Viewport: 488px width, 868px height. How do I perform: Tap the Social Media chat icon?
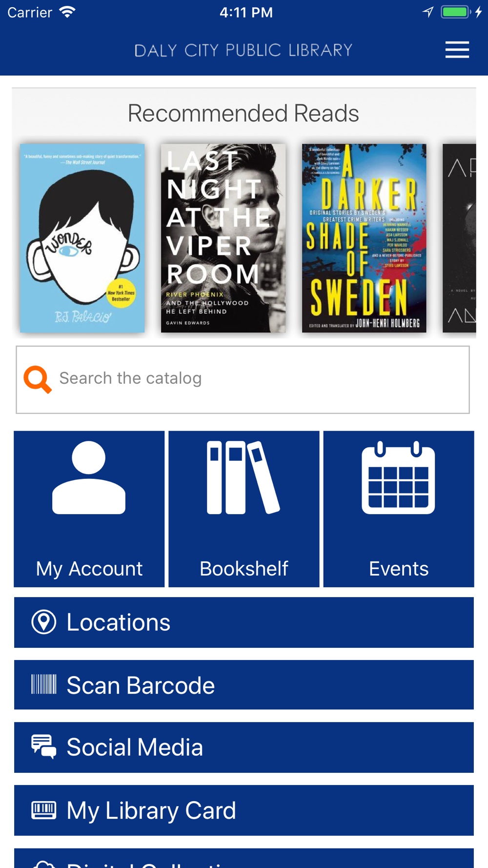point(44,747)
